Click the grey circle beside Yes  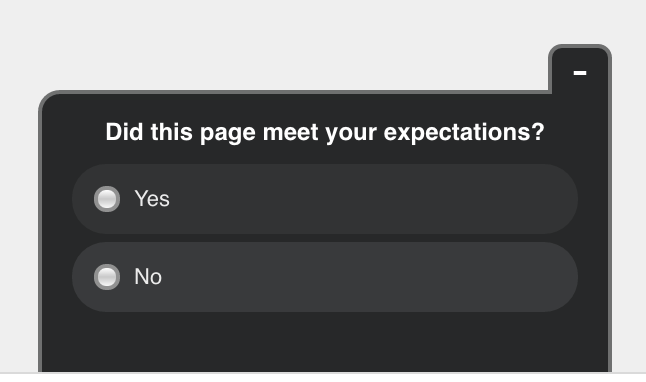(107, 199)
